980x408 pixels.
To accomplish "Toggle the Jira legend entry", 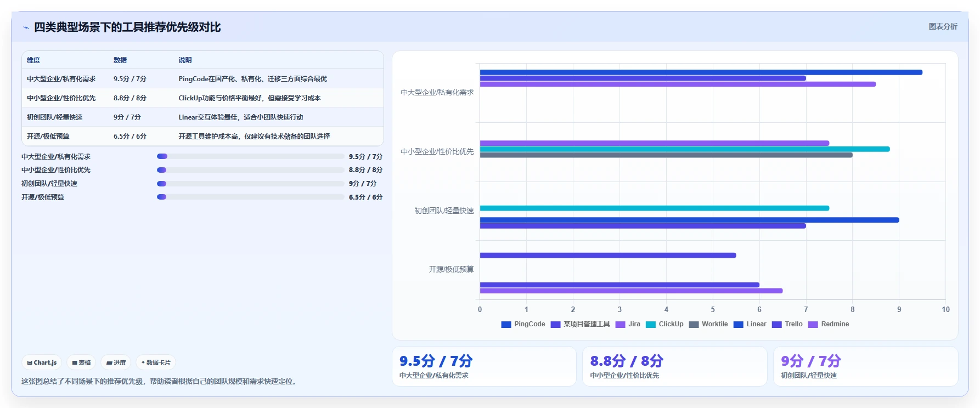I will click(x=628, y=324).
